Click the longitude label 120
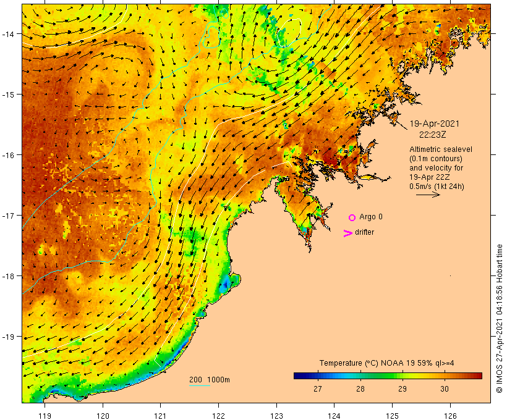 [103, 416]
